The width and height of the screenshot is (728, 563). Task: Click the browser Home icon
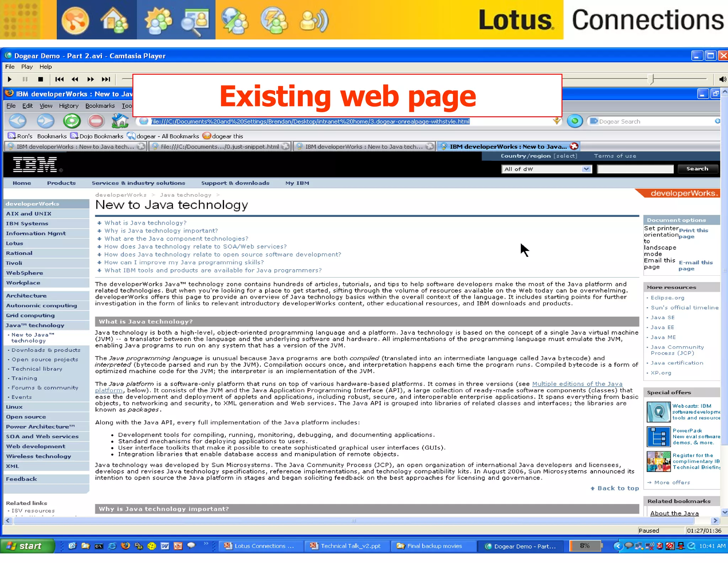point(120,121)
